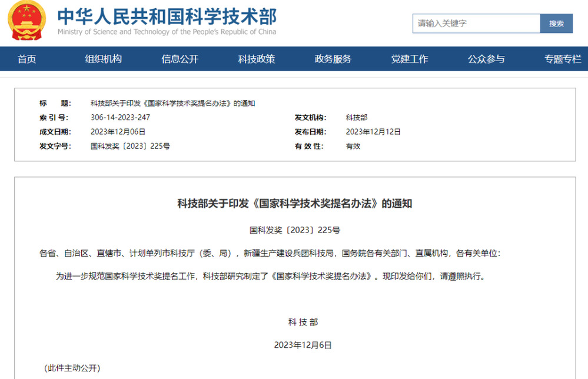The height and width of the screenshot is (379, 588).
Task: Click the document number below the headline
Action: point(295,230)
